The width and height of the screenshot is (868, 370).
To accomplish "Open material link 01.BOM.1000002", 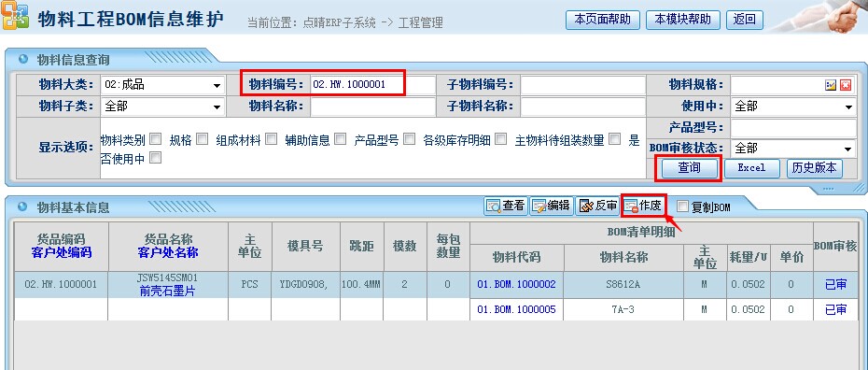I will (516, 285).
